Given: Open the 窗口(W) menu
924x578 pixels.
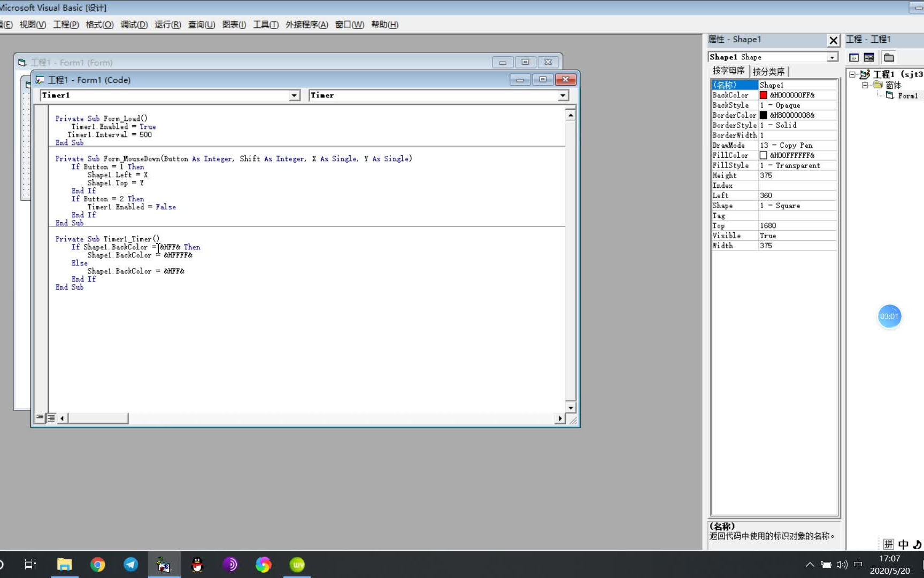Looking at the screenshot, I should [350, 25].
